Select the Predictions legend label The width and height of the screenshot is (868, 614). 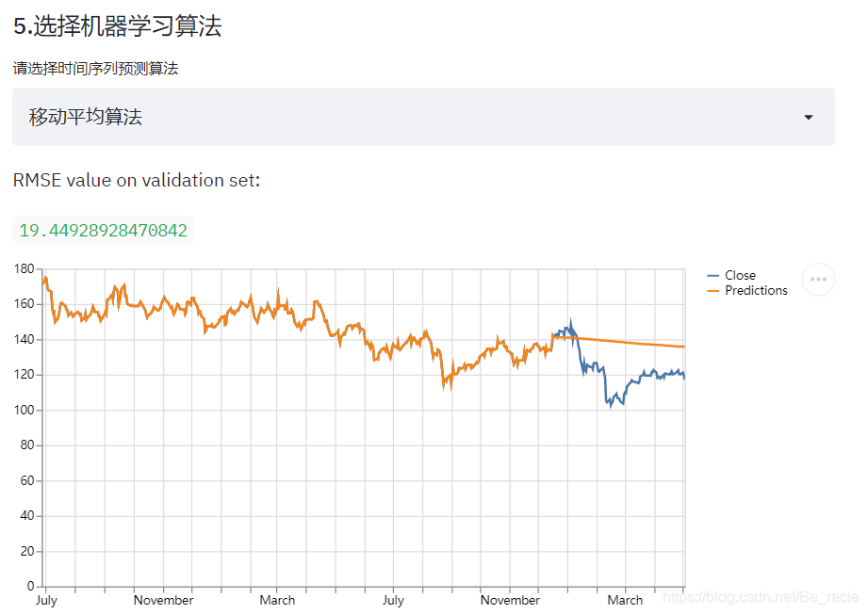click(756, 290)
